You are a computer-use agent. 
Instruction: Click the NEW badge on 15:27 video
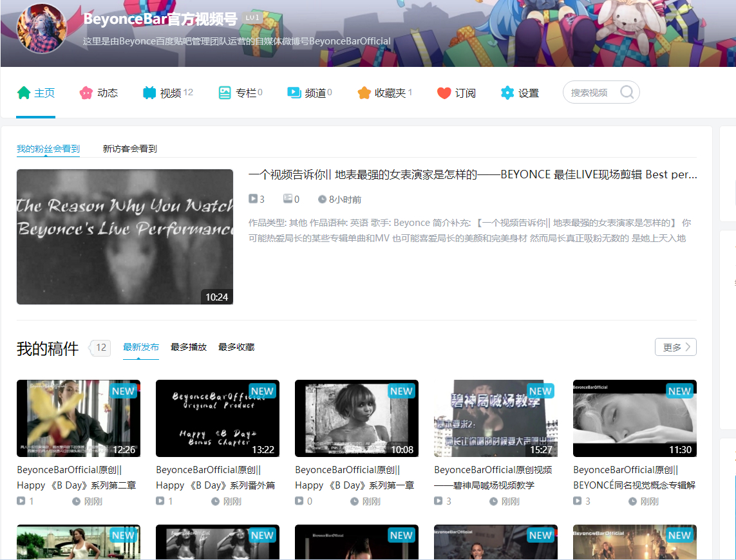click(x=541, y=391)
